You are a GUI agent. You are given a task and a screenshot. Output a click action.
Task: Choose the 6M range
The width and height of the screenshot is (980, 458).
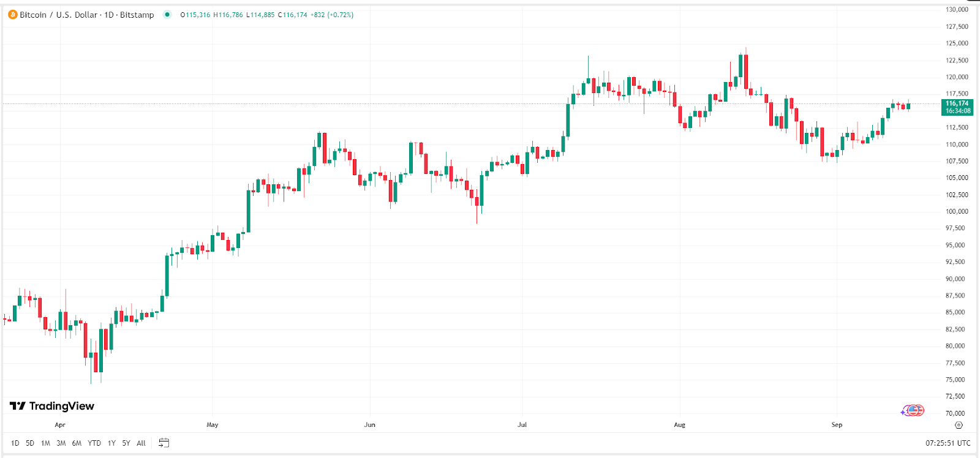(x=77, y=443)
